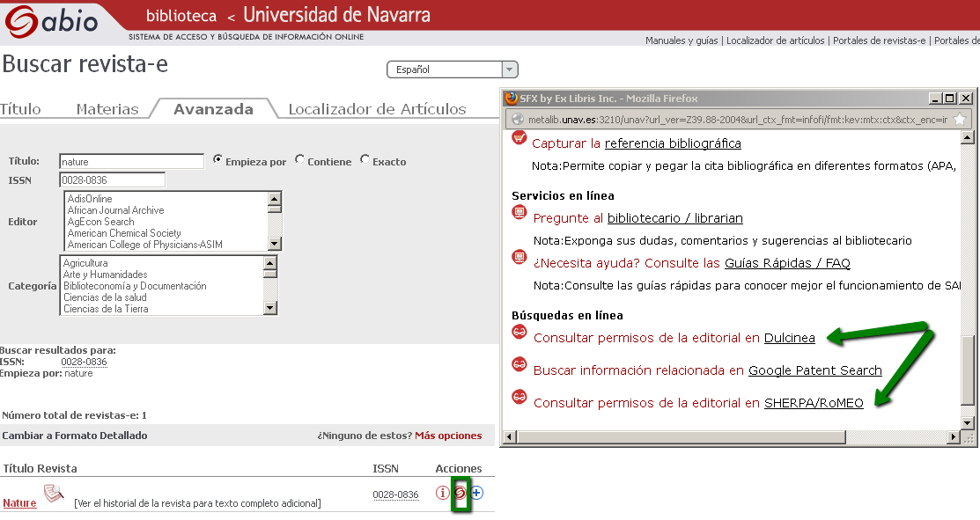Click the blue plus icon under Acciones
This screenshot has height=520, width=980.
coord(476,493)
